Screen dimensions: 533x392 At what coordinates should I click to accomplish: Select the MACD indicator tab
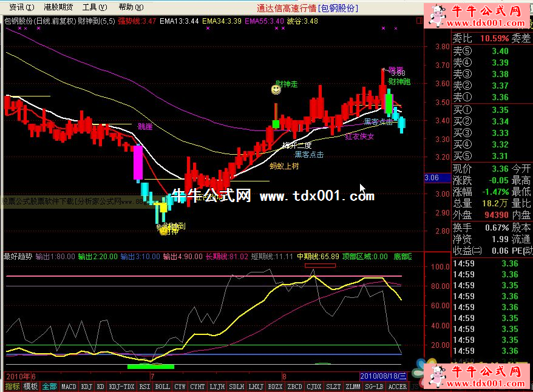(69, 387)
